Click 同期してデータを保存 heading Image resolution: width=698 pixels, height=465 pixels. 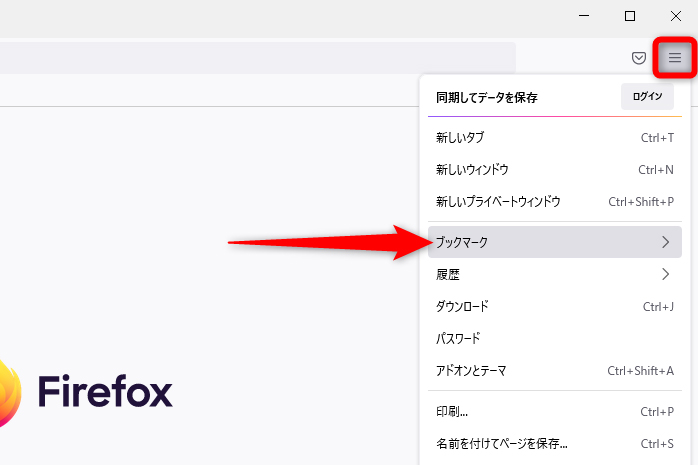tap(487, 97)
